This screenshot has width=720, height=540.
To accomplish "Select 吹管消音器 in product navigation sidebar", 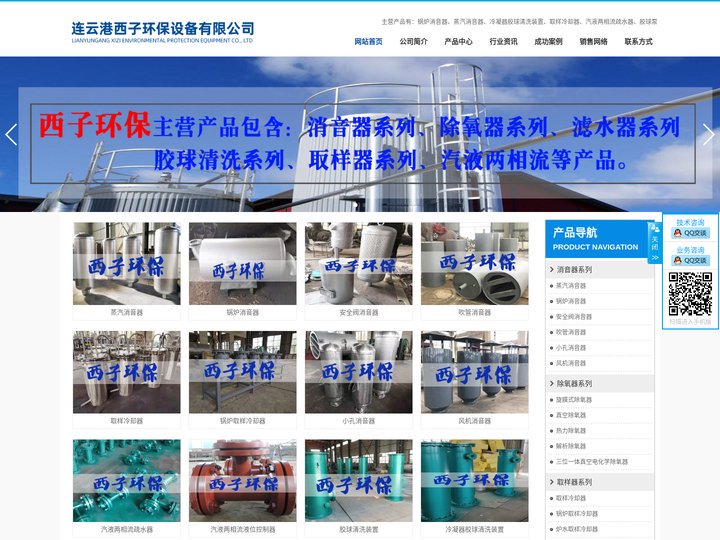I will (571, 332).
